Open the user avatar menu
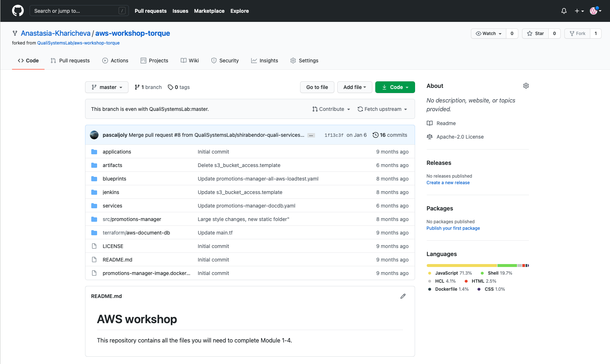 point(596,11)
